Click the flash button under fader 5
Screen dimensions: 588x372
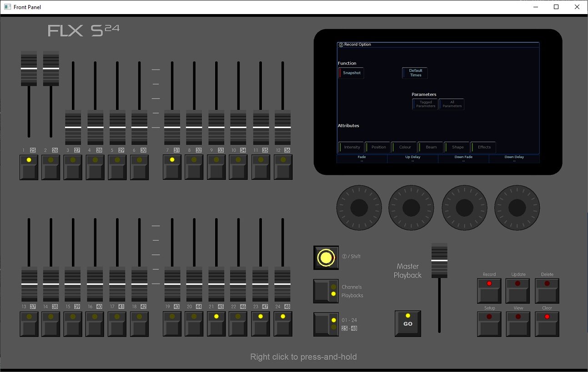(117, 167)
